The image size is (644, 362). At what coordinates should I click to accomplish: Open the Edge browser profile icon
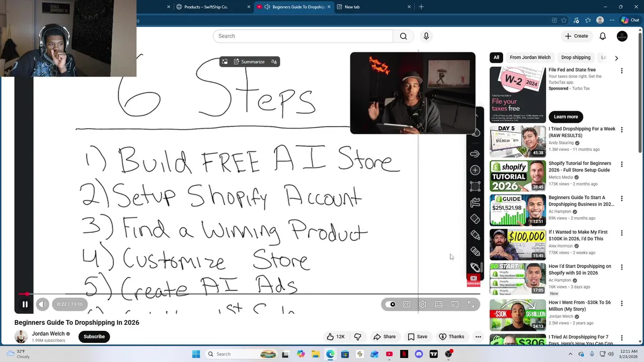tap(600, 21)
